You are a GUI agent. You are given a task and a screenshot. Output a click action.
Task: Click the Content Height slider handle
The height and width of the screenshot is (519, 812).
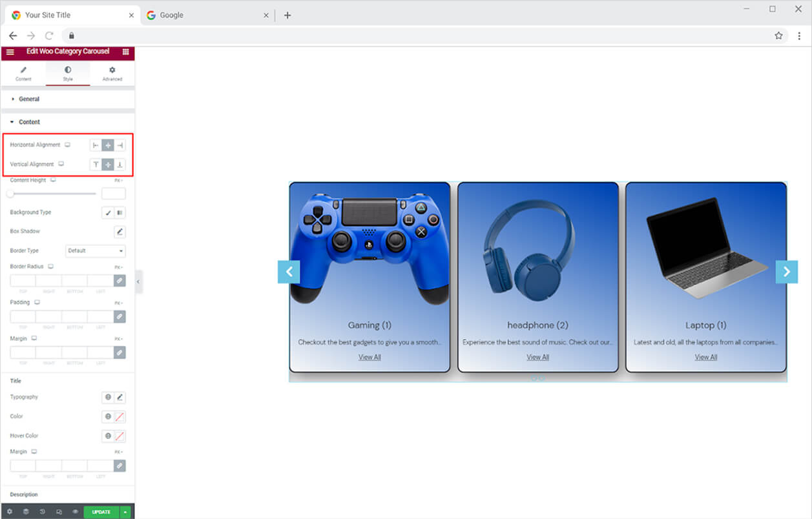point(10,194)
